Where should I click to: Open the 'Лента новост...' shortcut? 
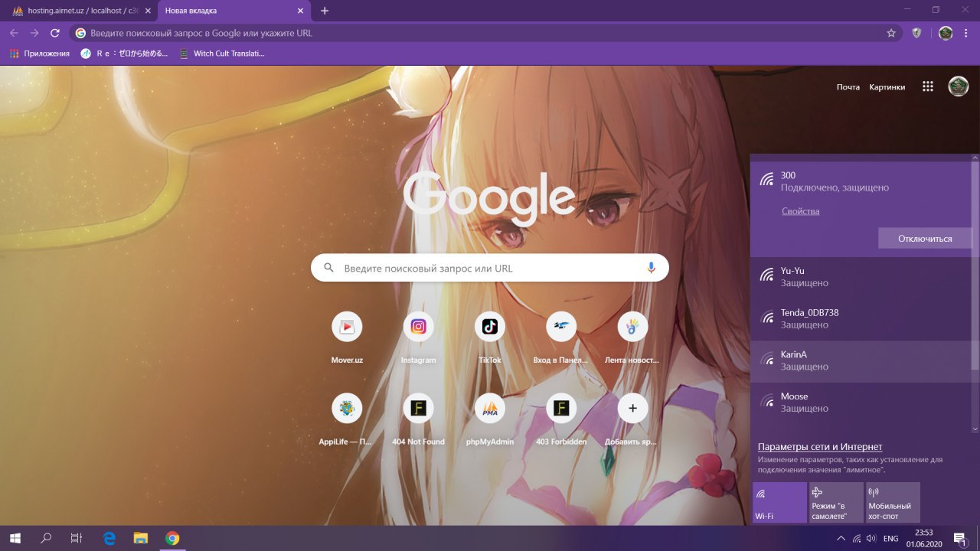point(632,338)
